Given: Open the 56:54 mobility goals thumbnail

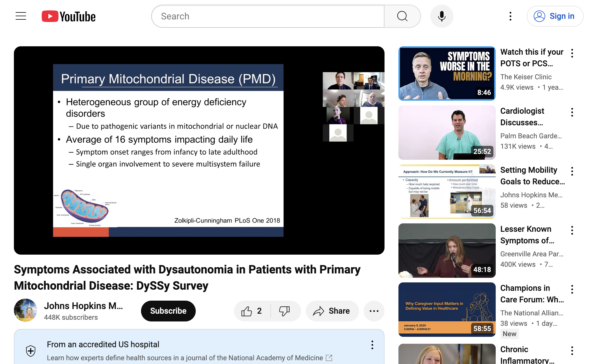Looking at the screenshot, I should [447, 192].
